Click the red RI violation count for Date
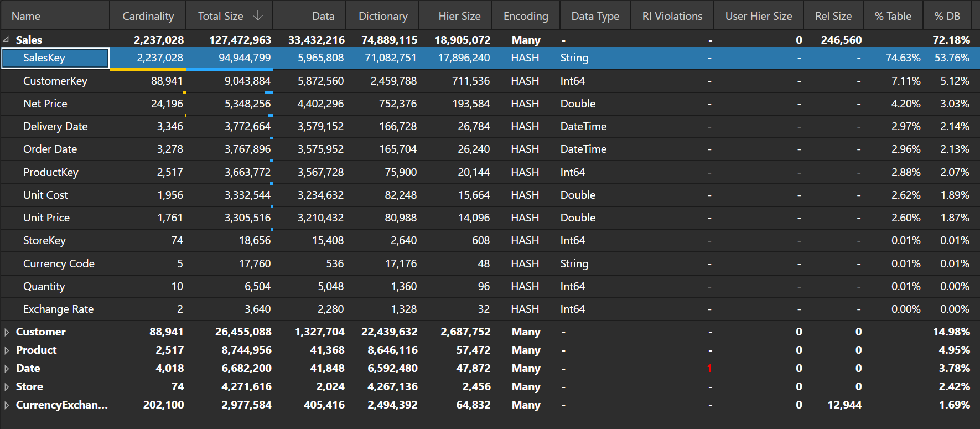This screenshot has height=429, width=980. coord(709,369)
